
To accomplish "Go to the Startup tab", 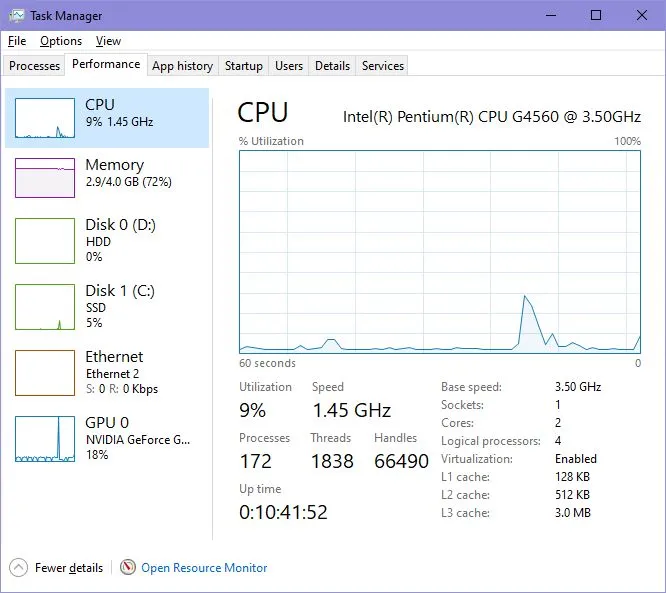I will click(x=244, y=66).
